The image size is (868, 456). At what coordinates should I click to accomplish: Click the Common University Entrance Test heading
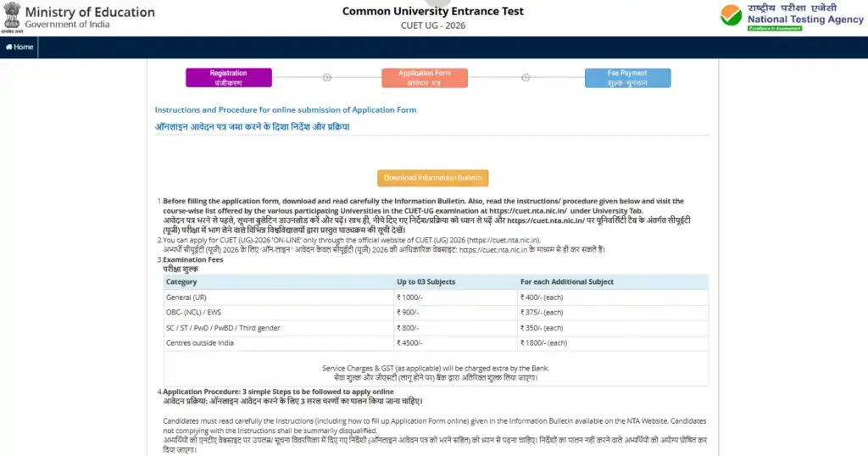[432, 11]
